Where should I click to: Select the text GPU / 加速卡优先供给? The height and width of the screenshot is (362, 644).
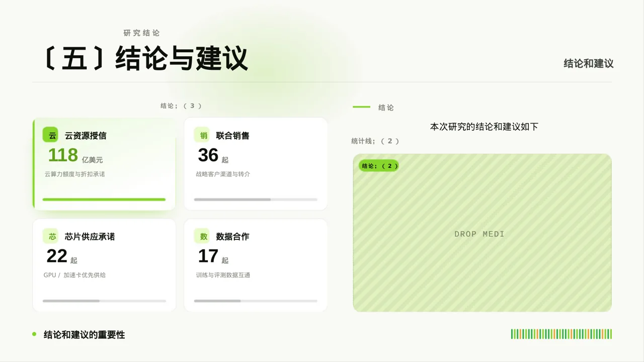click(x=74, y=276)
